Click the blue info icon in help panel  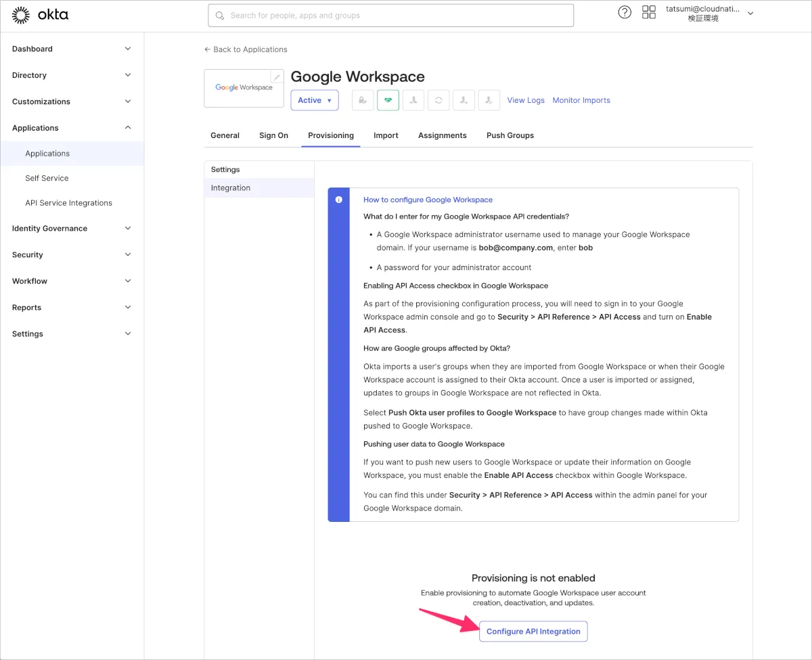click(x=338, y=200)
